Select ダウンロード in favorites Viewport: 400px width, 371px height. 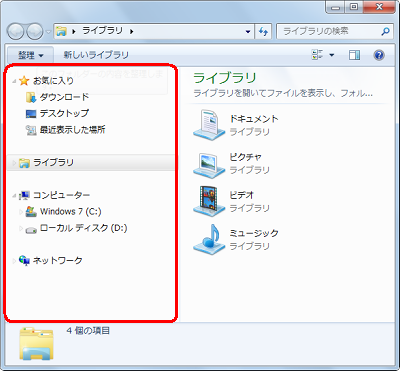[64, 97]
